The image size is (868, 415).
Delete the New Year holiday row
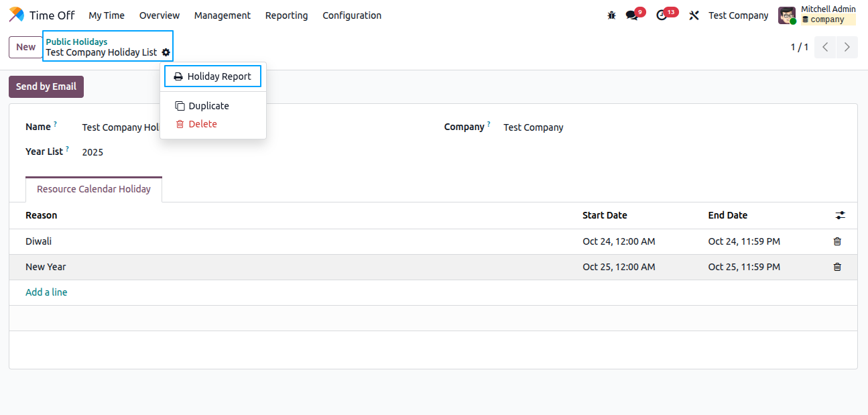tap(837, 267)
